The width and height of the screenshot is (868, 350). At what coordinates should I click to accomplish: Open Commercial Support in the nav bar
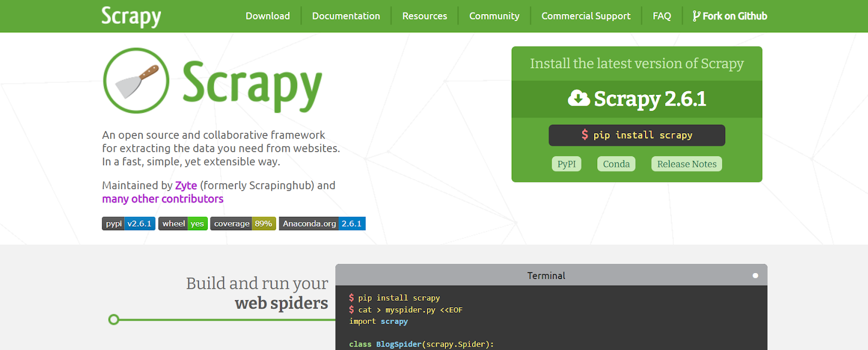pos(586,16)
